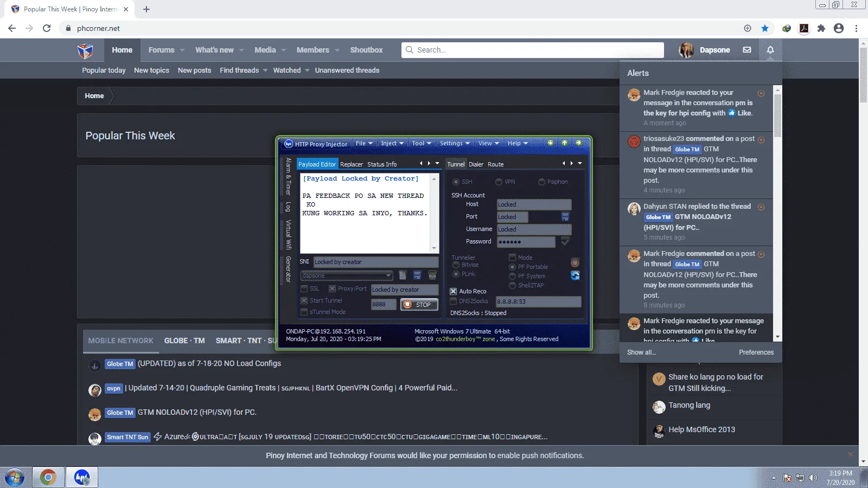Open the Log side tab
868x488 pixels.
(288, 207)
